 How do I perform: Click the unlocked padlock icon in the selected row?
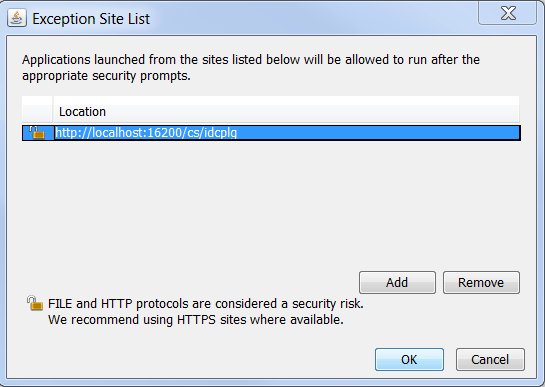coord(37,132)
